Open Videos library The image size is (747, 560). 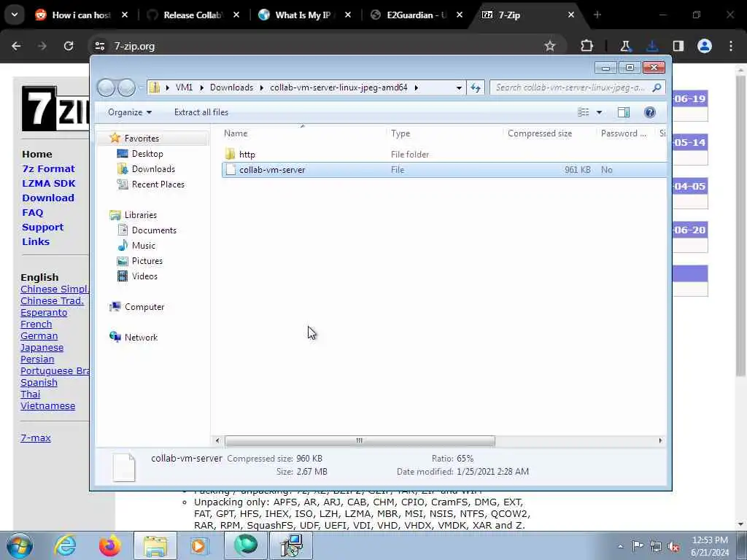tap(144, 276)
